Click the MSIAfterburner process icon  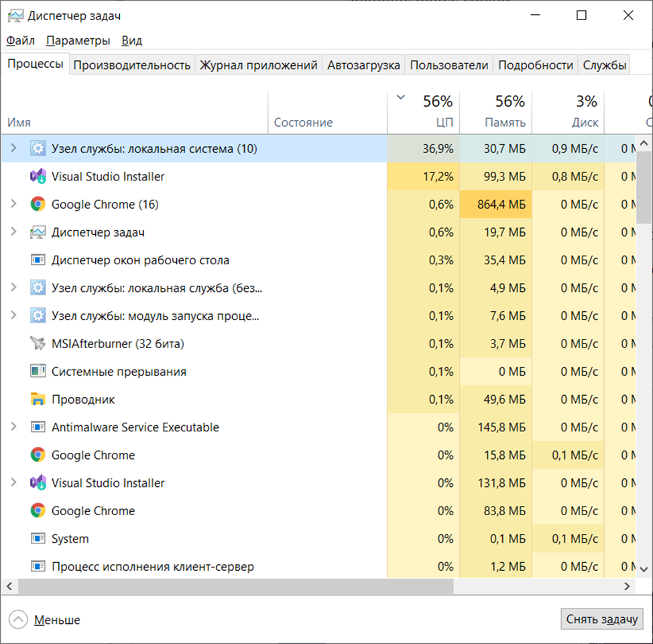pos(37,343)
